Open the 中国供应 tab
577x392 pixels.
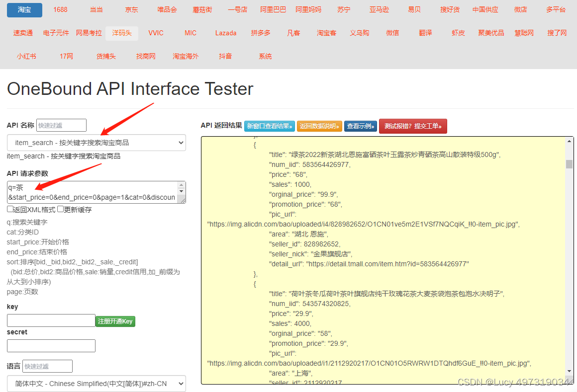485,10
